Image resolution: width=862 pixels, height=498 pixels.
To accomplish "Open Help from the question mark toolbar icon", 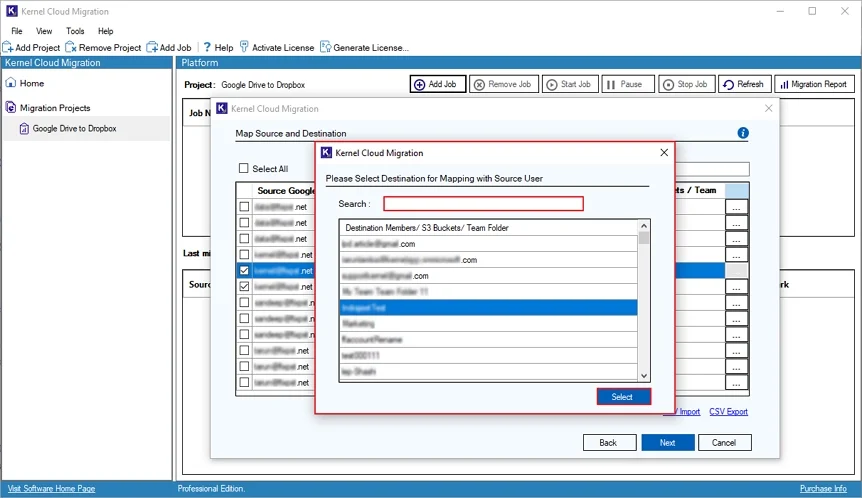I will [x=207, y=47].
